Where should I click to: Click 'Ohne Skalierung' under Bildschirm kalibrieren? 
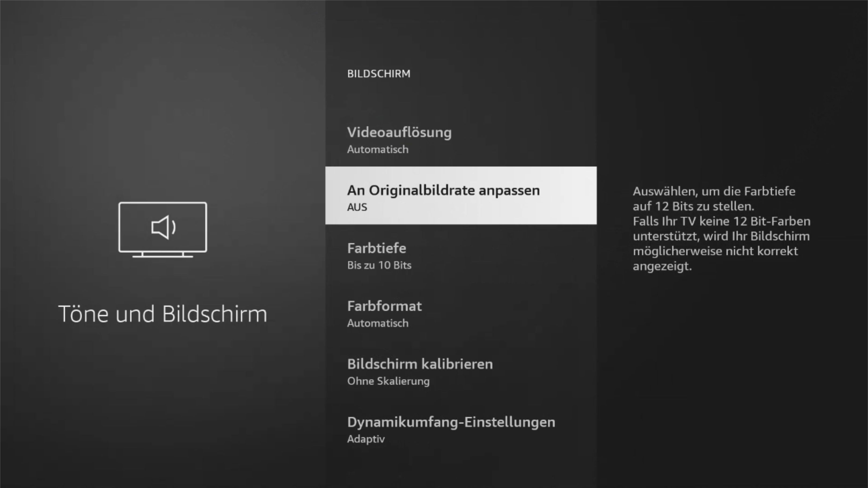[388, 381]
